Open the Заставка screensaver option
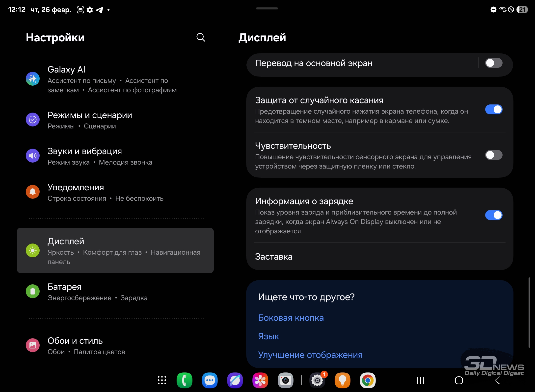Image resolution: width=535 pixels, height=392 pixels. pos(274,257)
